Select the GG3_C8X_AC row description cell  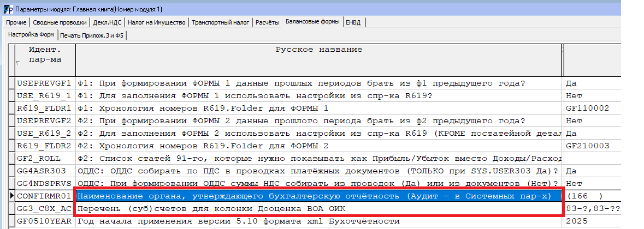point(318,208)
